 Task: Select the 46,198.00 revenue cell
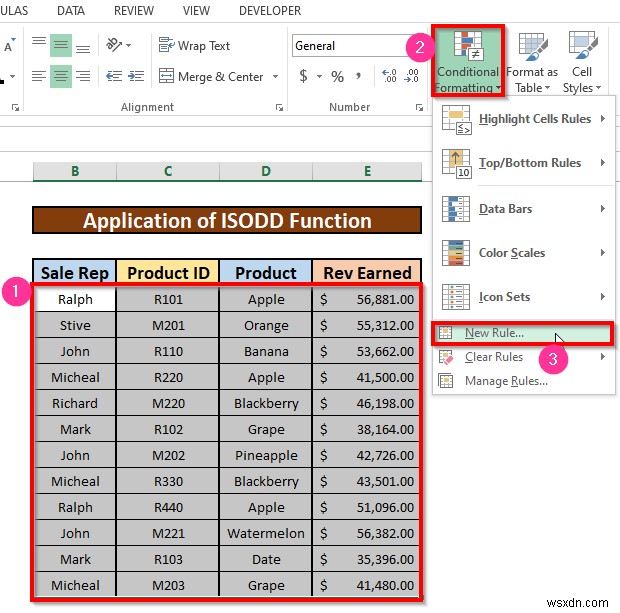(367, 403)
